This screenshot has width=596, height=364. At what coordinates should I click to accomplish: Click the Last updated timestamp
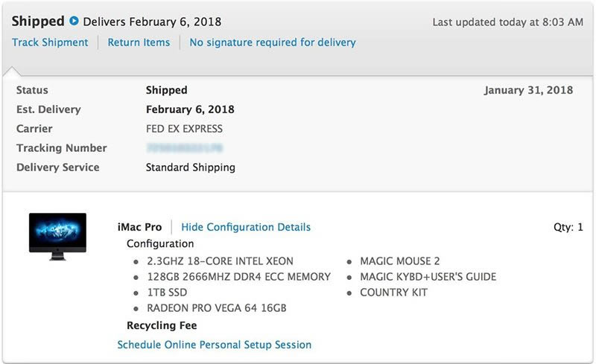(x=507, y=22)
